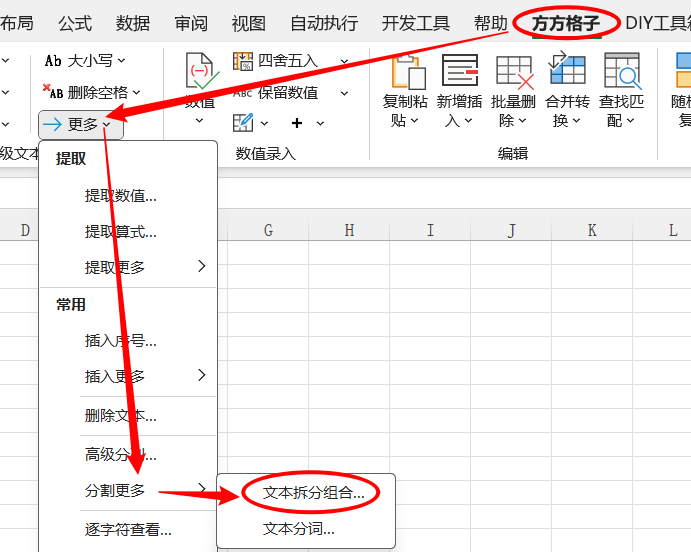691x552 pixels.
Task: Expand the 批量删除 dropdown chevron
Action: coord(523,120)
